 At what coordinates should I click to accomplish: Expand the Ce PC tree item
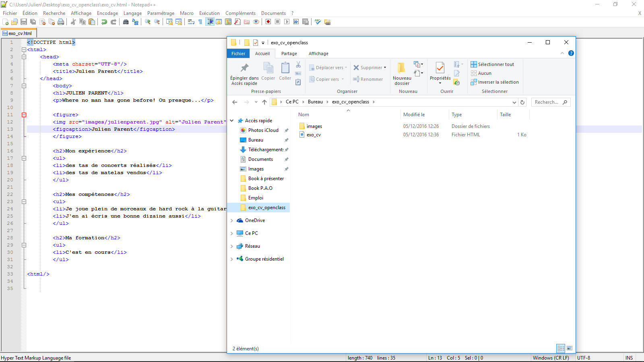click(x=232, y=233)
